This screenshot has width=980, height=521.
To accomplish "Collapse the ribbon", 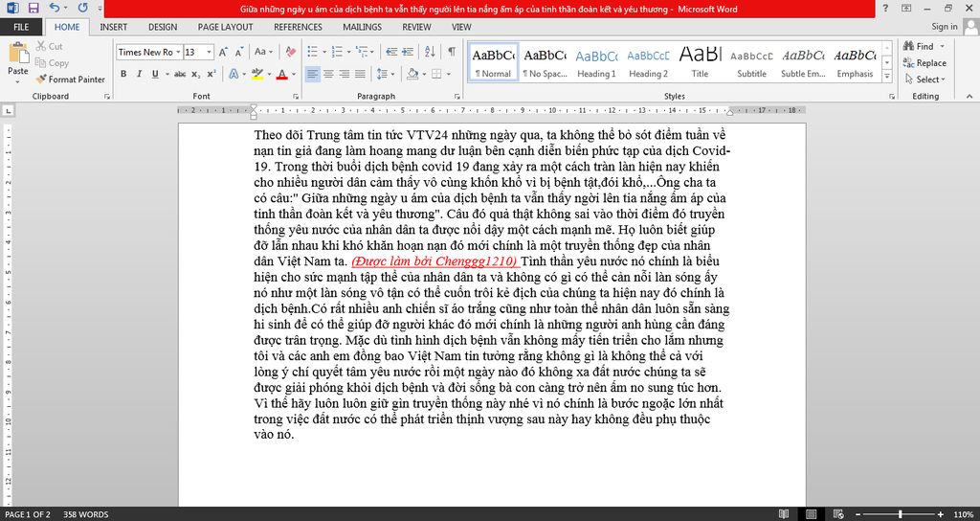I will click(x=969, y=97).
